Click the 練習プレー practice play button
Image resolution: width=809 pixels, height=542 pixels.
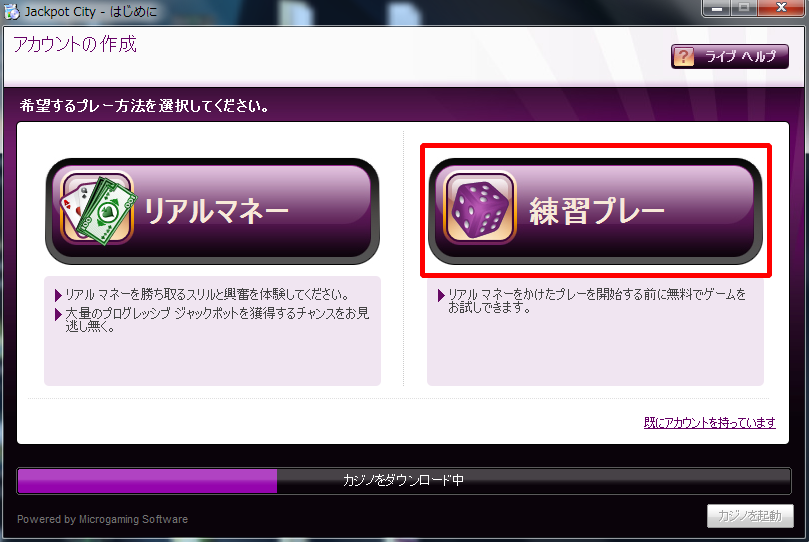(x=595, y=211)
